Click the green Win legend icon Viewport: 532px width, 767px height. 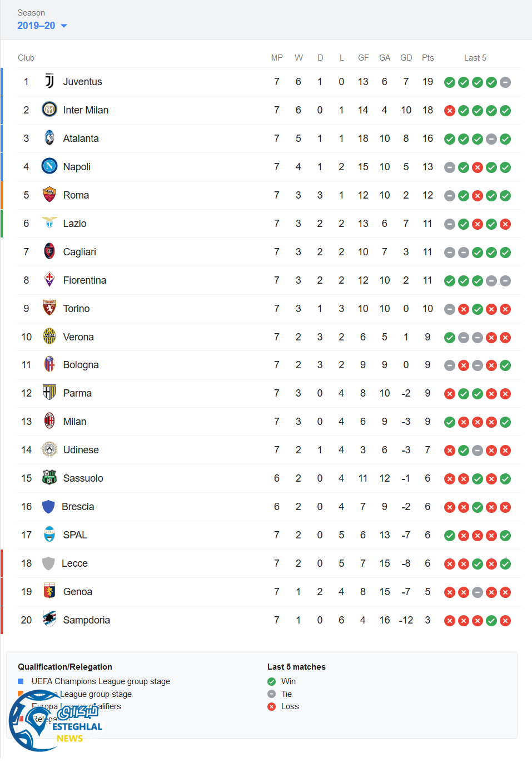(x=271, y=681)
